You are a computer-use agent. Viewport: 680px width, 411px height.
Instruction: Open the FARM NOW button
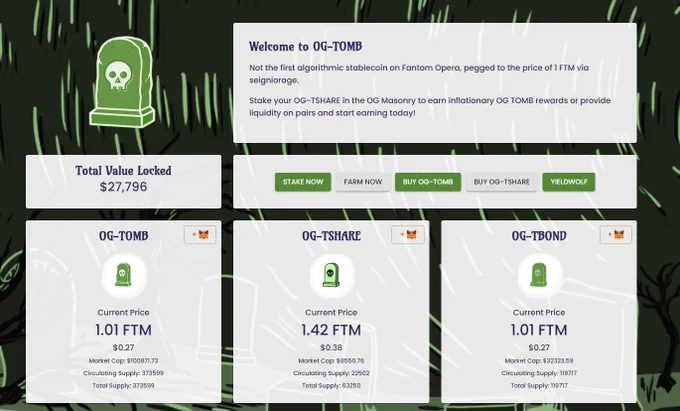(363, 182)
